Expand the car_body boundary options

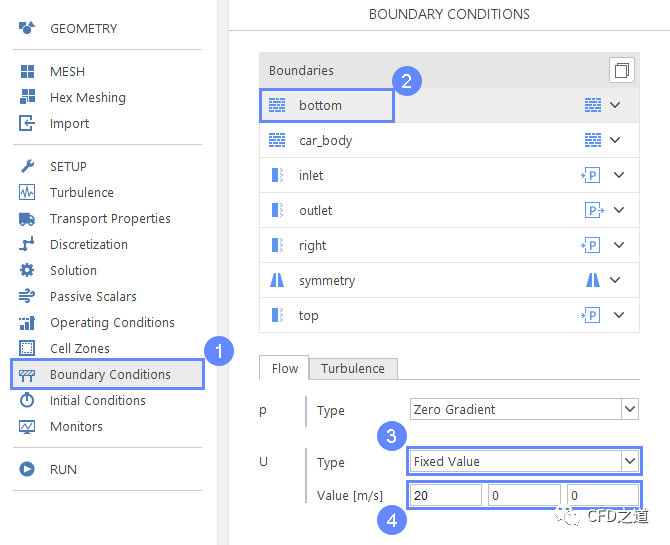pyautogui.click(x=616, y=140)
